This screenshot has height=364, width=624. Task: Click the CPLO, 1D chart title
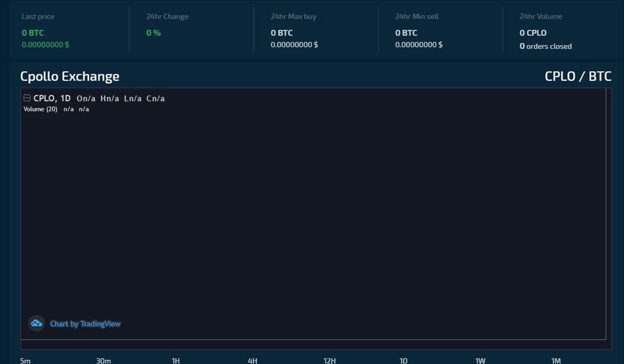[52, 98]
